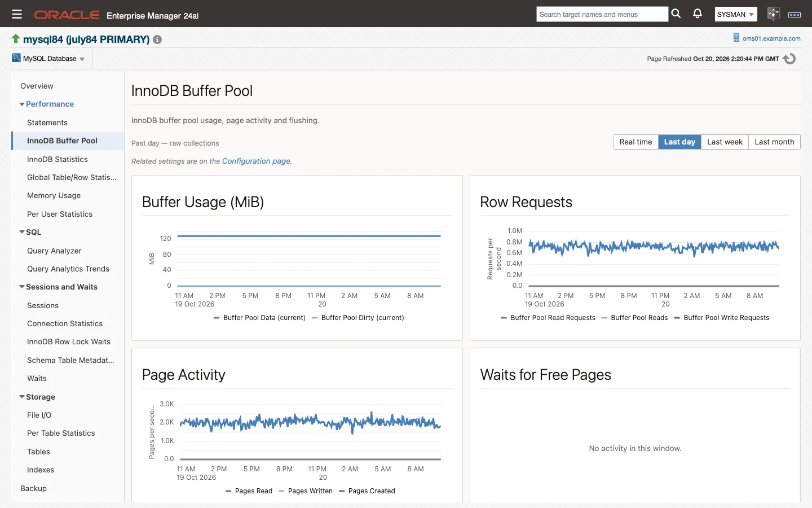Toggle Pages Written legend series
Screen dimensions: 812x508
pyautogui.click(x=306, y=491)
